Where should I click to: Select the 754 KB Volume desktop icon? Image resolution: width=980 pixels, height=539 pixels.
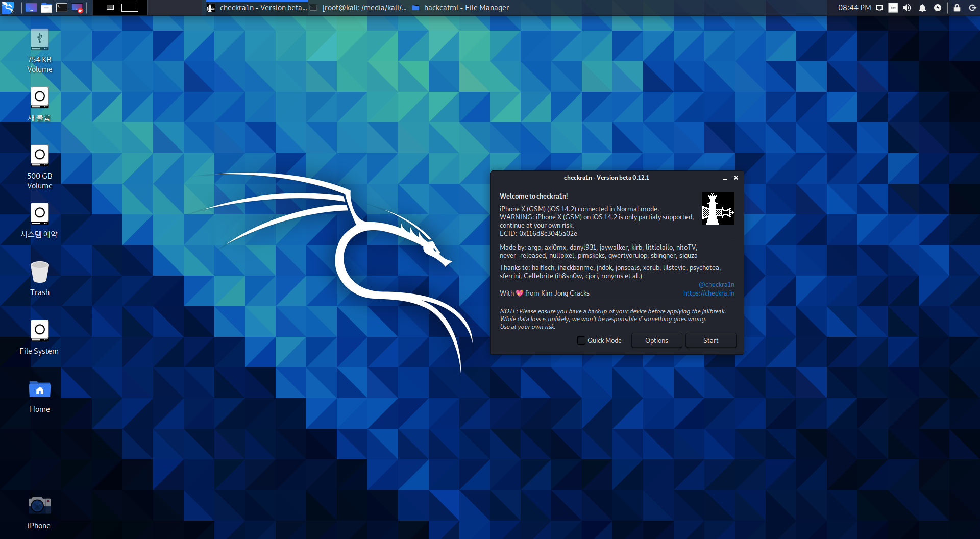point(40,51)
